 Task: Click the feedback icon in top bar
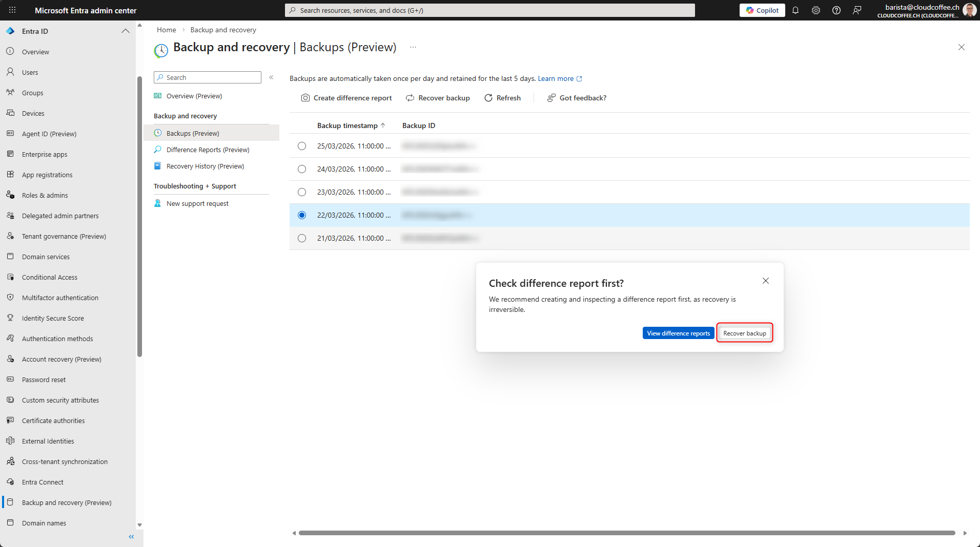857,10
